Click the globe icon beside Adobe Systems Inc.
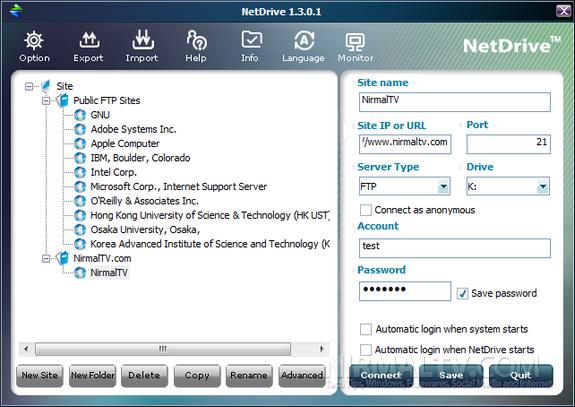The height and width of the screenshot is (407, 575). (x=80, y=129)
